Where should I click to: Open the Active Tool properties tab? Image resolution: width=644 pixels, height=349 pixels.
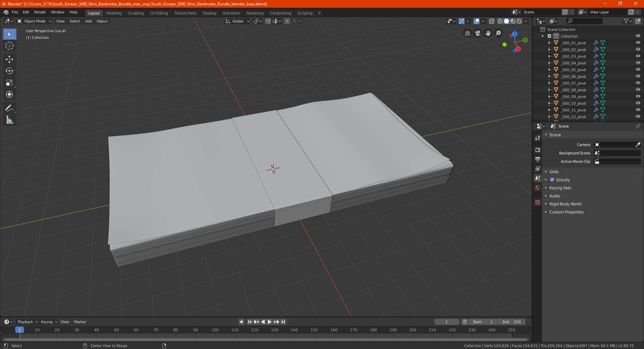point(538,138)
